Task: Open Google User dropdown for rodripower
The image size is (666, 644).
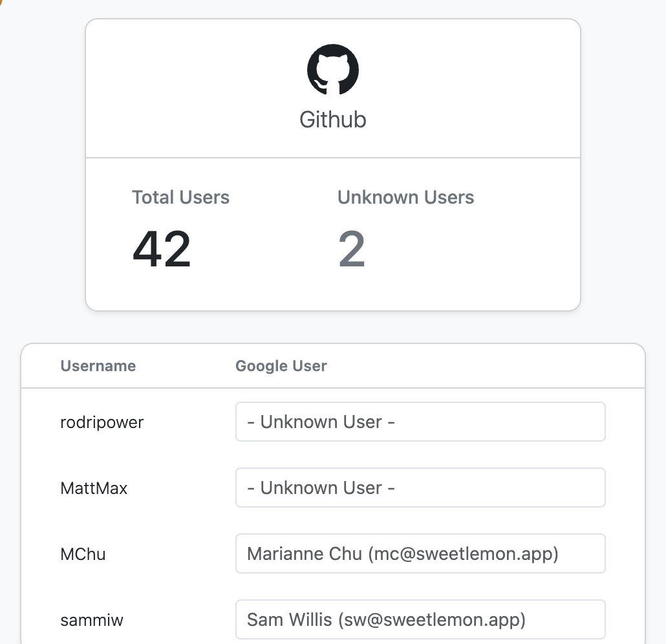Action: point(420,422)
